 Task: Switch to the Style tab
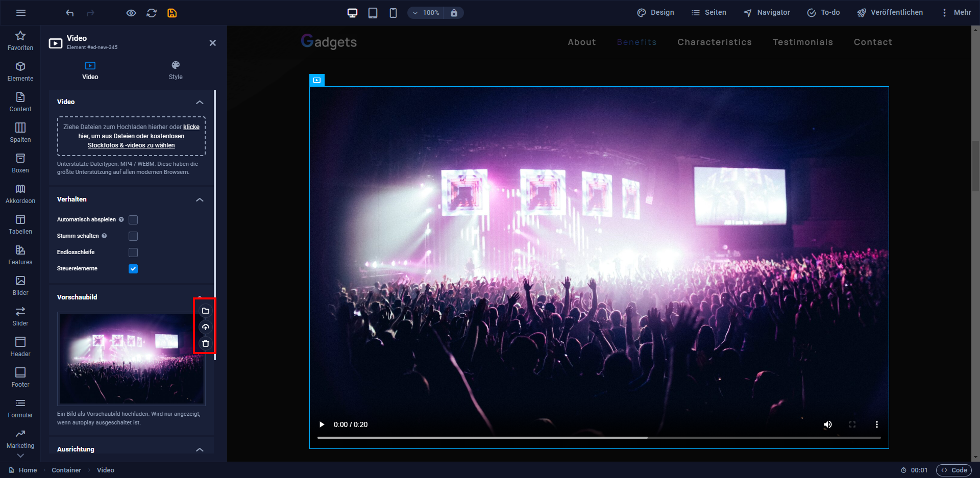pyautogui.click(x=176, y=70)
